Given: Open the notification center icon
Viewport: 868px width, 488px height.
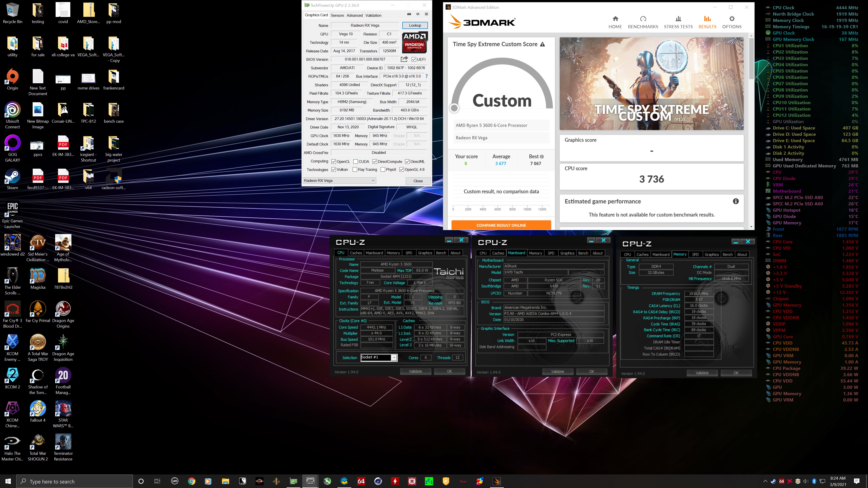Looking at the screenshot, I should tap(856, 481).
